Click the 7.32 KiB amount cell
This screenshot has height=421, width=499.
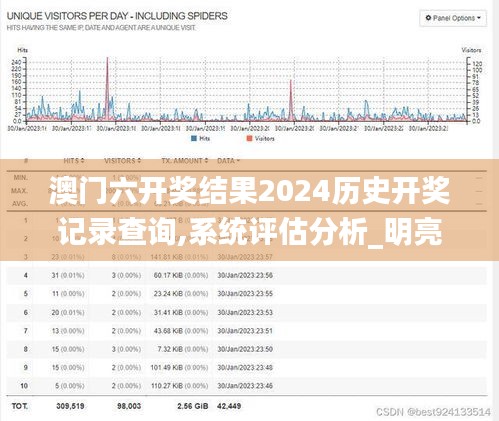tap(183, 349)
